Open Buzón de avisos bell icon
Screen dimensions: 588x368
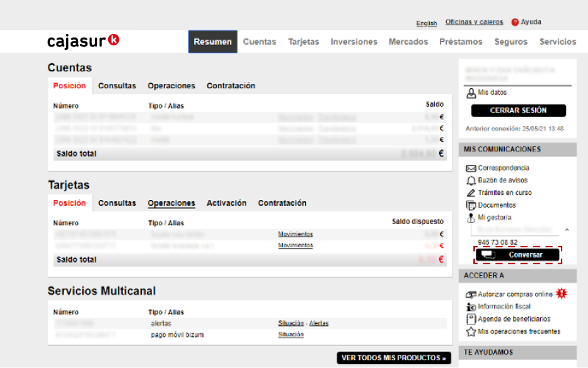(471, 180)
